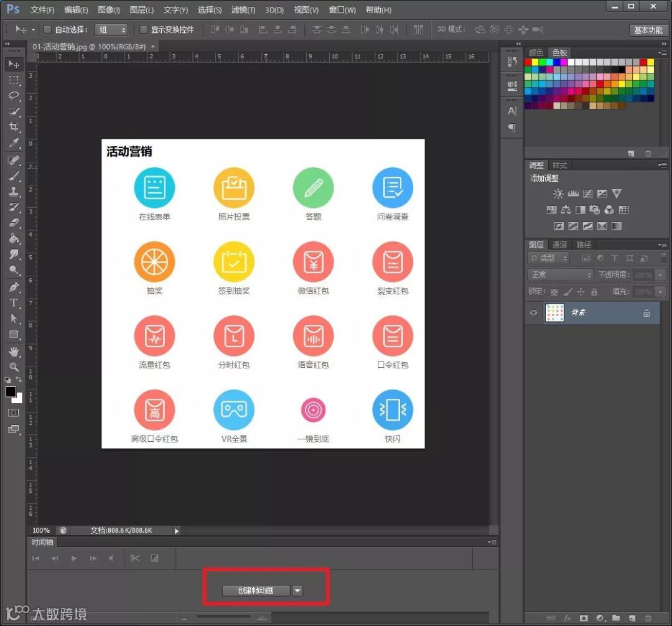672x626 pixels.
Task: Open the blend mode dropdown
Action: pyautogui.click(x=560, y=274)
